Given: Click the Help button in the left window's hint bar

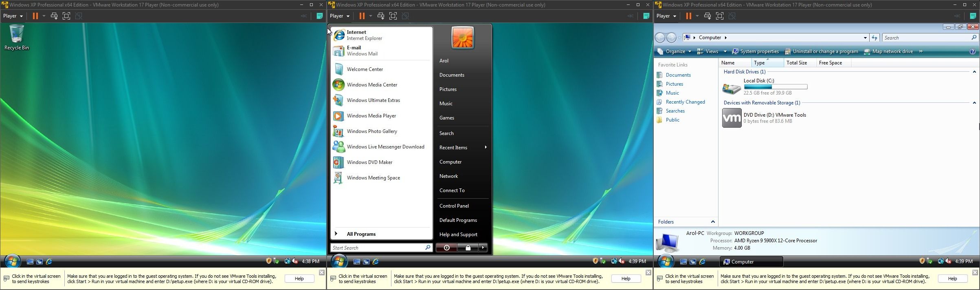Looking at the screenshot, I should (299, 279).
